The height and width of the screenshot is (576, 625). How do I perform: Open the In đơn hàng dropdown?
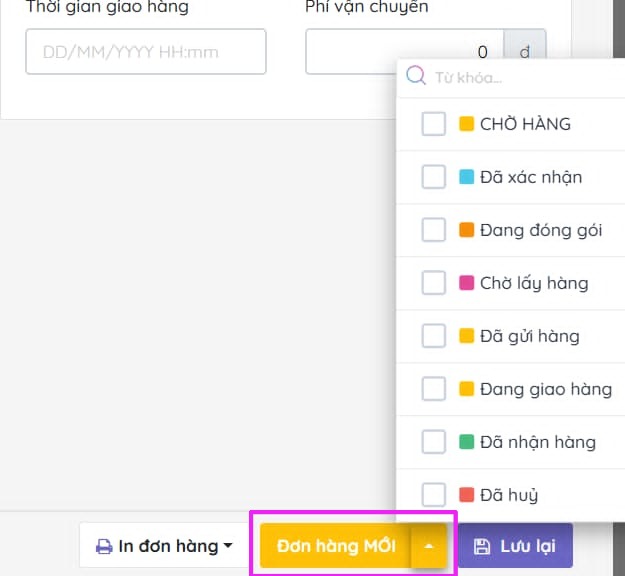(x=164, y=547)
